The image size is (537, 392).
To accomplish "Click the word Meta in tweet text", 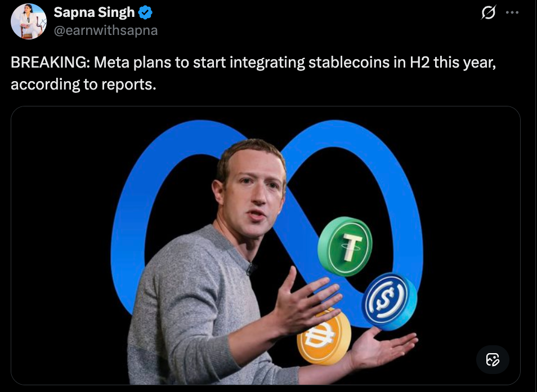I will click(110, 62).
